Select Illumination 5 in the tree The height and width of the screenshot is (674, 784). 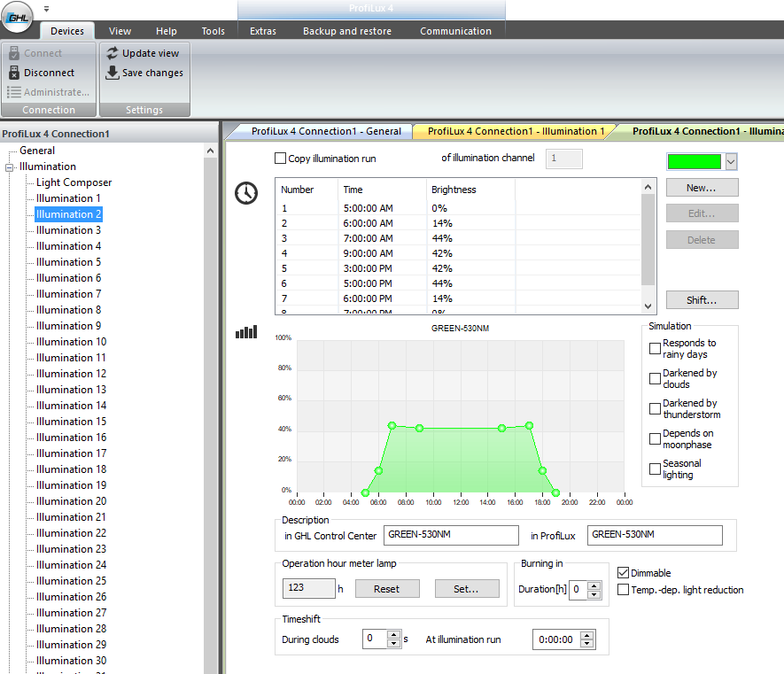click(68, 262)
